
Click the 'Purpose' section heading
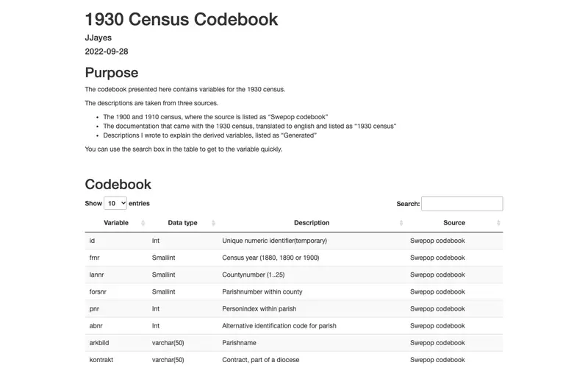pyautogui.click(x=112, y=72)
